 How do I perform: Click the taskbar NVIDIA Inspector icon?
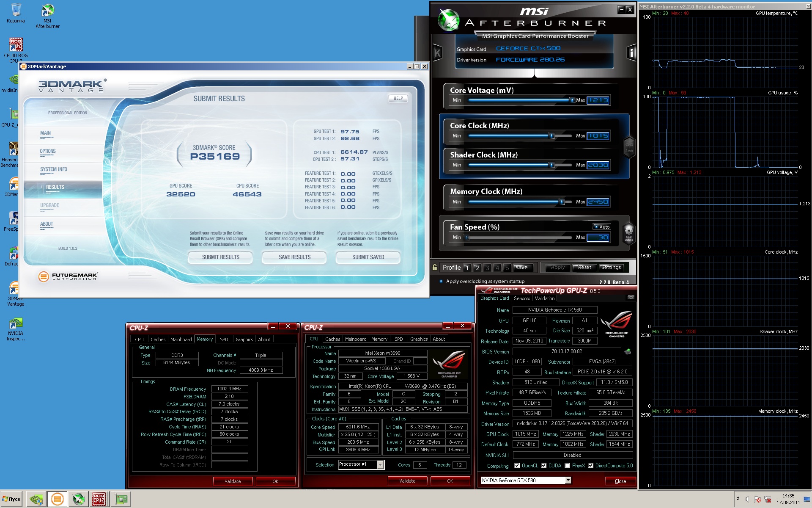click(36, 499)
